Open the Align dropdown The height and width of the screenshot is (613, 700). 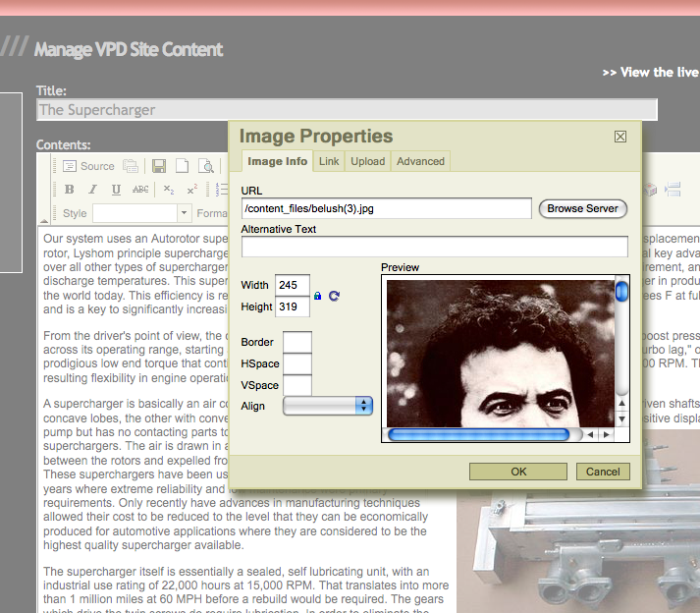pos(328,406)
